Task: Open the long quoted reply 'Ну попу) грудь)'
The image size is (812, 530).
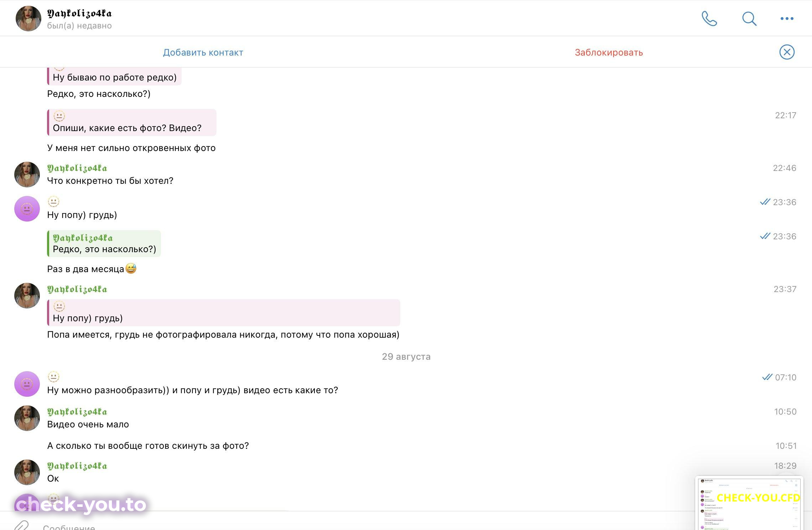Action: (x=224, y=313)
